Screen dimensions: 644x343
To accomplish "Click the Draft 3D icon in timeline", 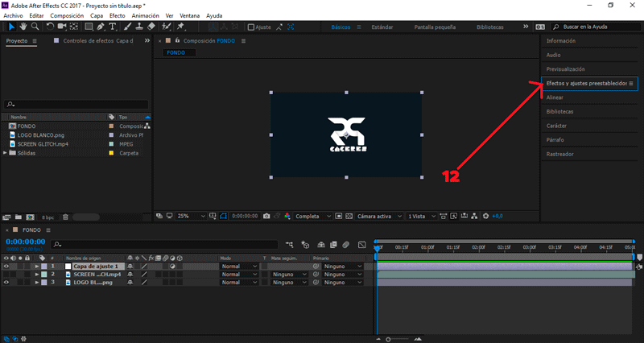I will [x=305, y=245].
